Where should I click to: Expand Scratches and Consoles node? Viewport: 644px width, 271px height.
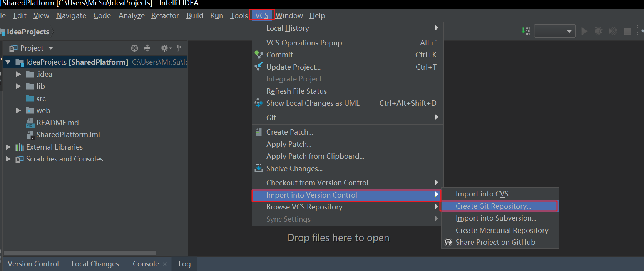coord(8,159)
